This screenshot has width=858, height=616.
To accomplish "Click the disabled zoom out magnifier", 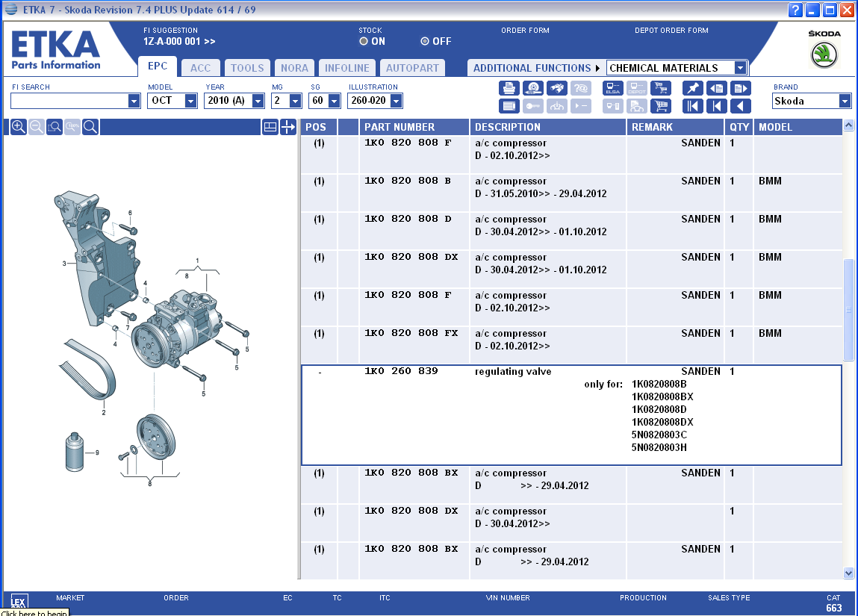I will click(37, 127).
